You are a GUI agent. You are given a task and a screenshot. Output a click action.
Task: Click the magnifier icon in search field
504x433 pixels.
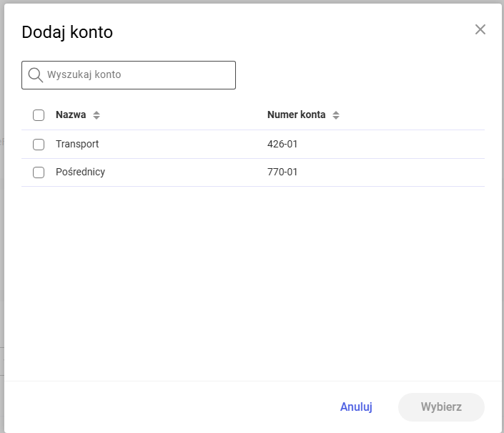click(35, 75)
